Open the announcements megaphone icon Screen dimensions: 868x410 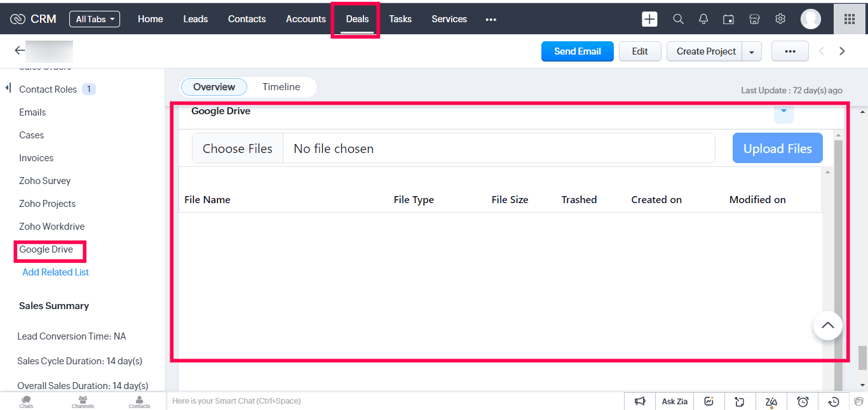click(640, 401)
